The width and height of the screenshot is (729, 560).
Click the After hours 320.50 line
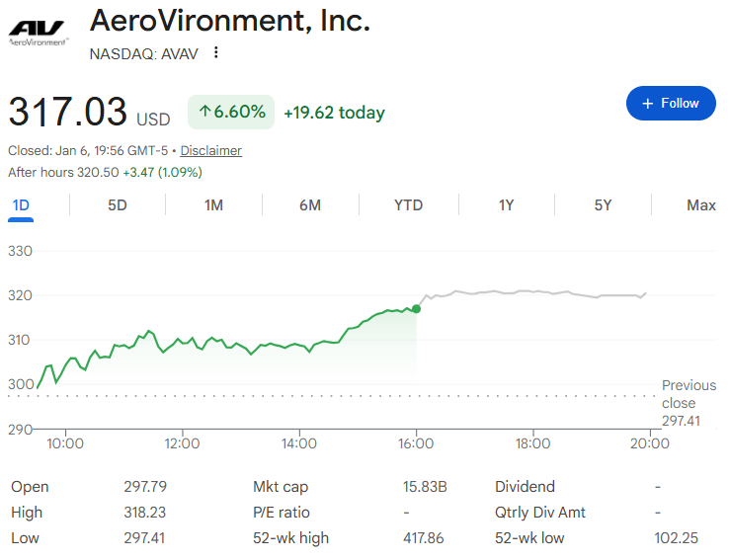[105, 173]
